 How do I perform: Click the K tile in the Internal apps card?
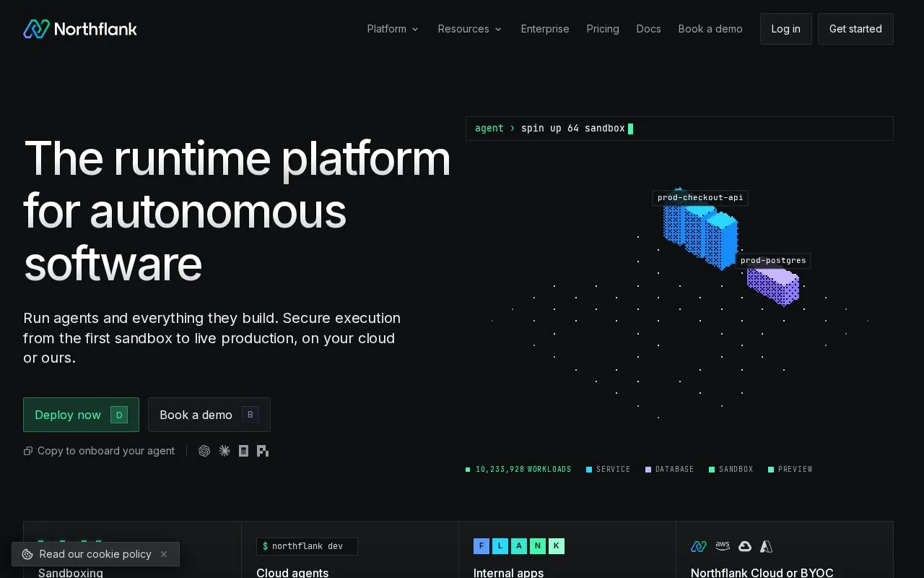557,546
